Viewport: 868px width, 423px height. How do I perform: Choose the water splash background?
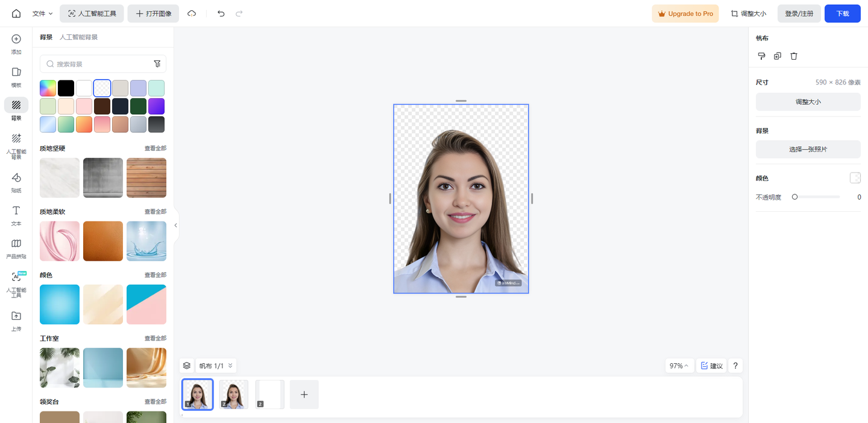tap(146, 241)
